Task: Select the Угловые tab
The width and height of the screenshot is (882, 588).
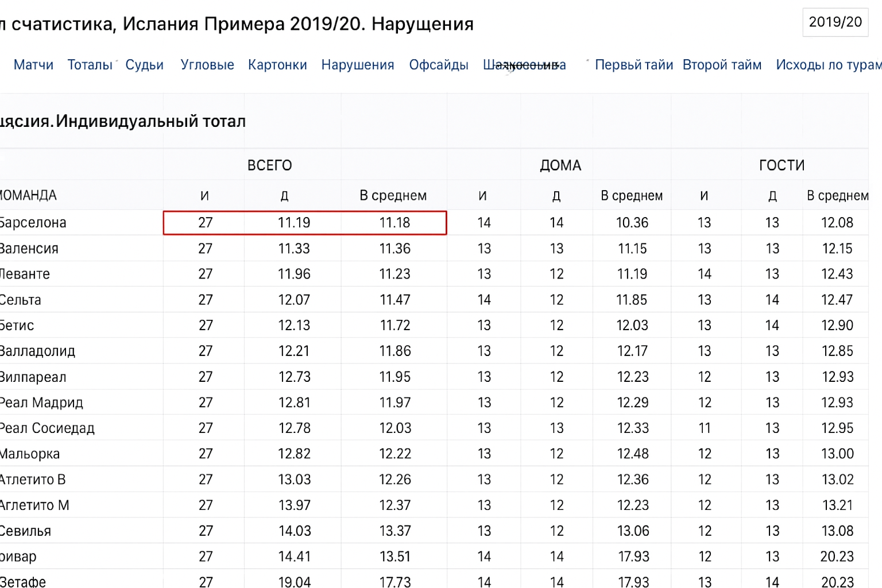Action: pyautogui.click(x=207, y=65)
